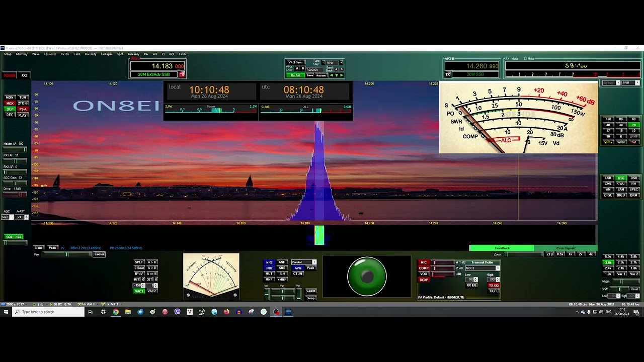644x362 pixels.
Task: Toggle the POWER button
Action: point(10,75)
